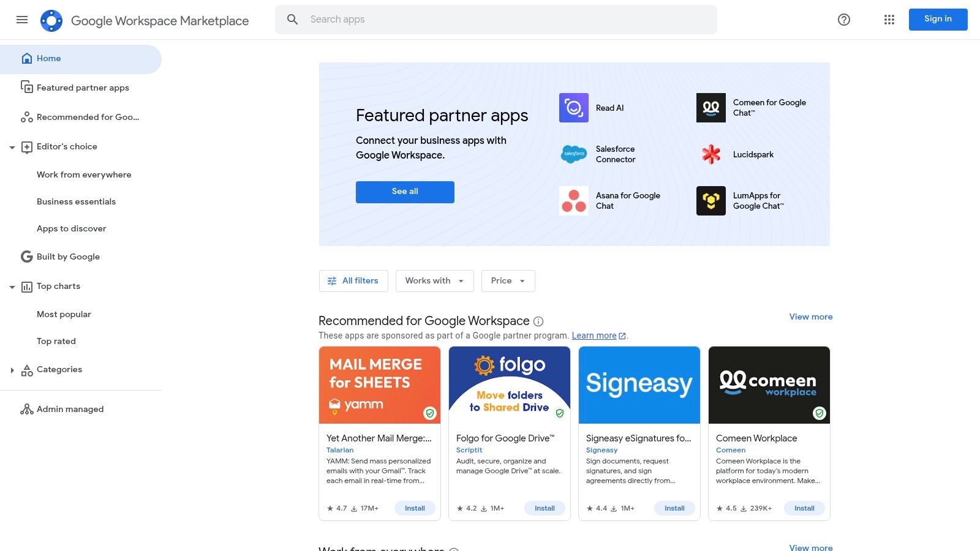
Task: Open the navigation hamburger menu
Action: (22, 20)
